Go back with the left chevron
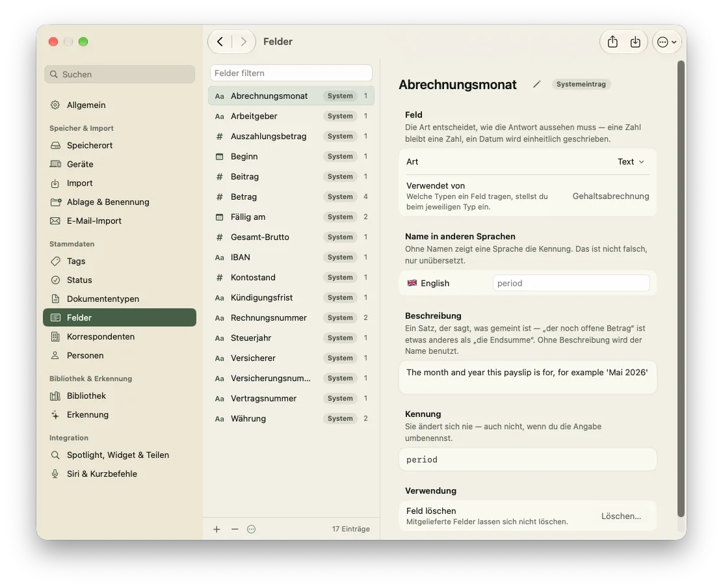723x588 pixels. (x=220, y=42)
